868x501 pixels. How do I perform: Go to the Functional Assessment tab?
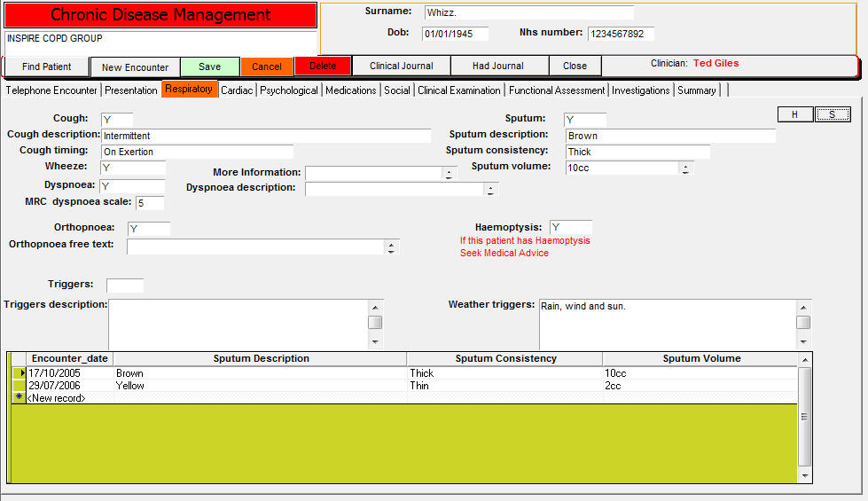tap(557, 90)
